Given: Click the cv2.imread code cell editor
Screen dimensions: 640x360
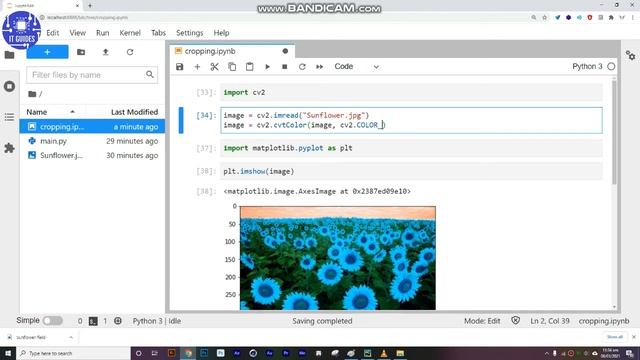Looking at the screenshot, I should point(411,120).
